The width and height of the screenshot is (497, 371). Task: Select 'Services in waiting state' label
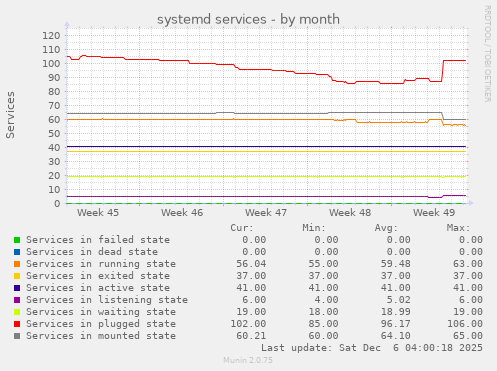tap(101, 312)
